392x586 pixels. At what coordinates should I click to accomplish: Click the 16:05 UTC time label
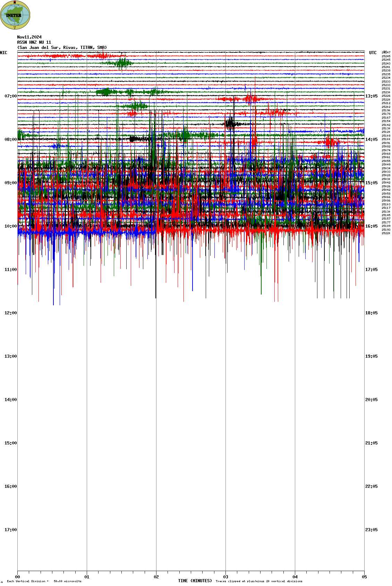click(371, 226)
